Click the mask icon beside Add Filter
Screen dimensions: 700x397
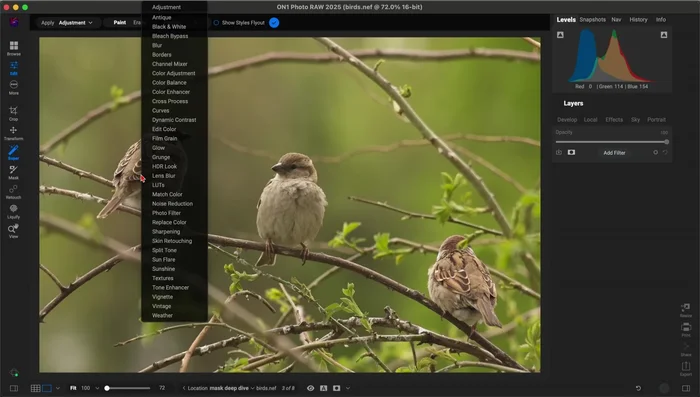pyautogui.click(x=571, y=152)
